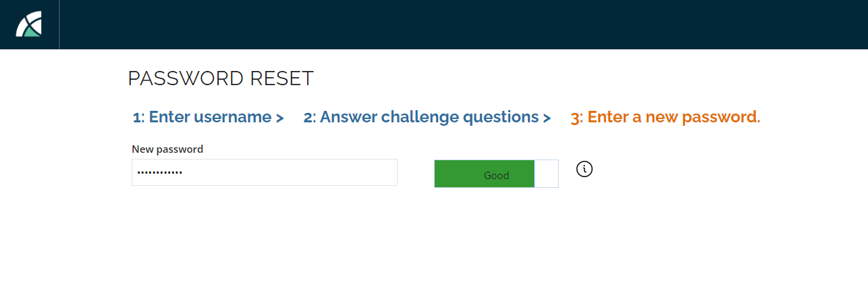Return to Answer challenge questions step
The width and height of the screenshot is (868, 292).
tap(427, 117)
